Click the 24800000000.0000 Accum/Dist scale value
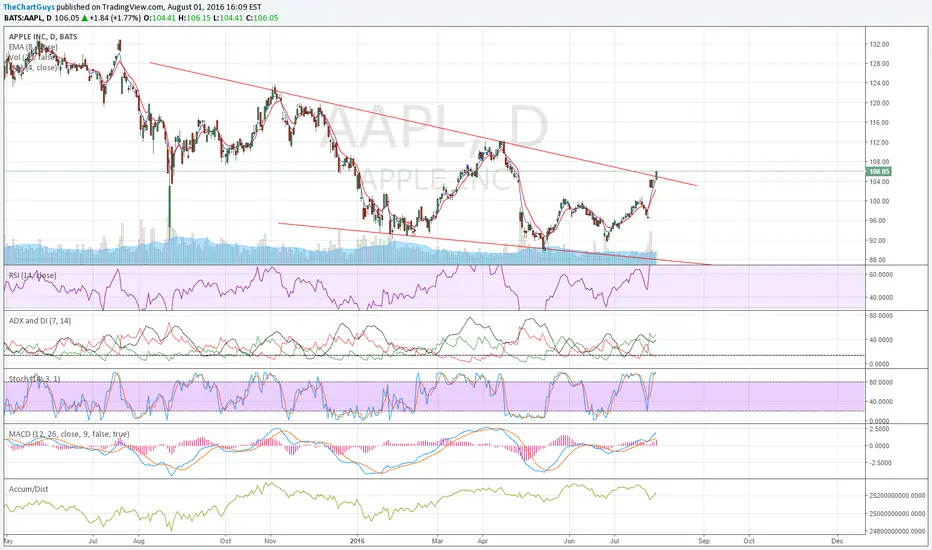The width and height of the screenshot is (932, 550). point(896,532)
